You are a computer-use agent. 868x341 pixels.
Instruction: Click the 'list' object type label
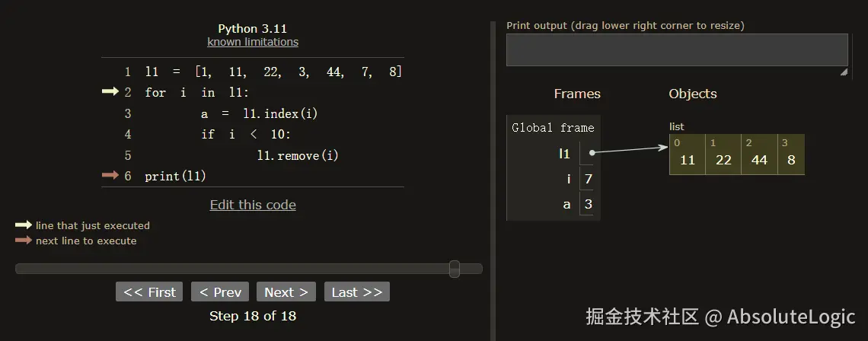[x=676, y=127]
